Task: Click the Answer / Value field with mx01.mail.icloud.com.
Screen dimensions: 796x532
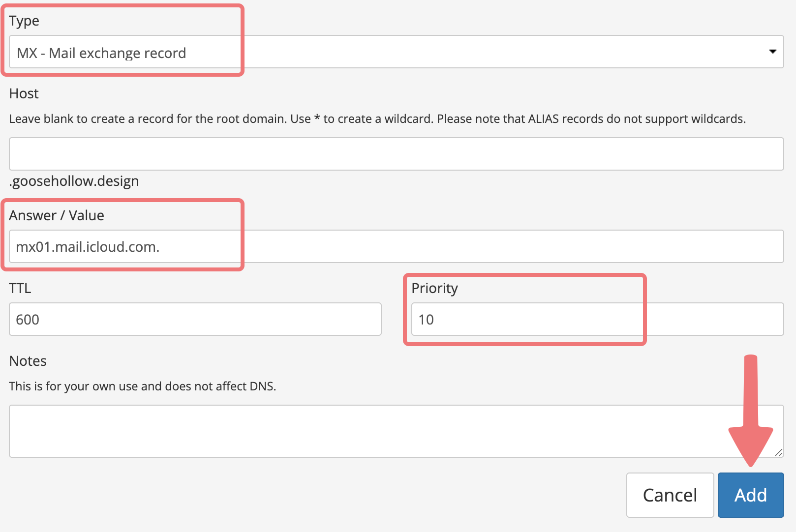Action: pos(396,246)
